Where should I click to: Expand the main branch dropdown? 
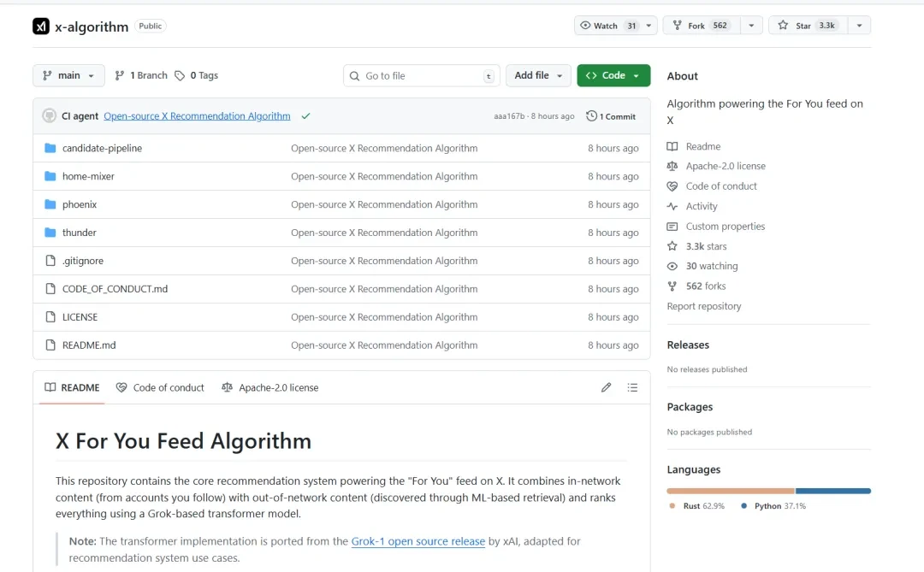coord(69,75)
